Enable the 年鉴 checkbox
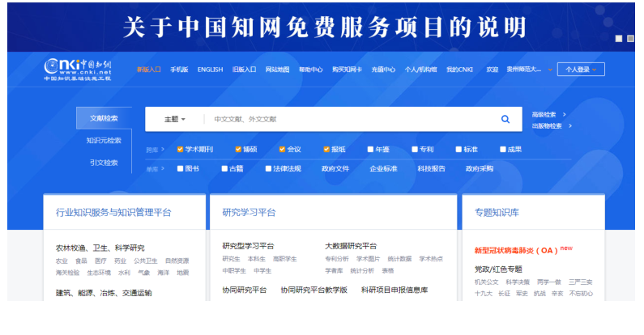Screen dimensions: 644x335 pyautogui.click(x=371, y=150)
